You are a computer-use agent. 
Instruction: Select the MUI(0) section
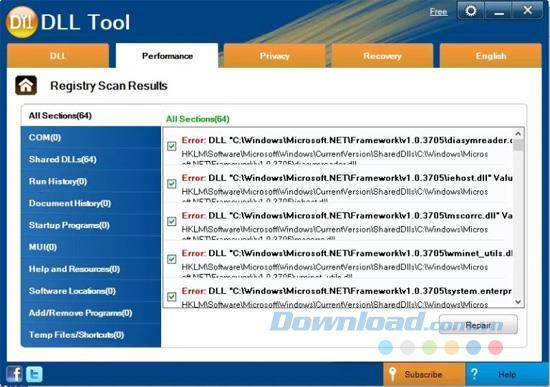tap(91, 247)
